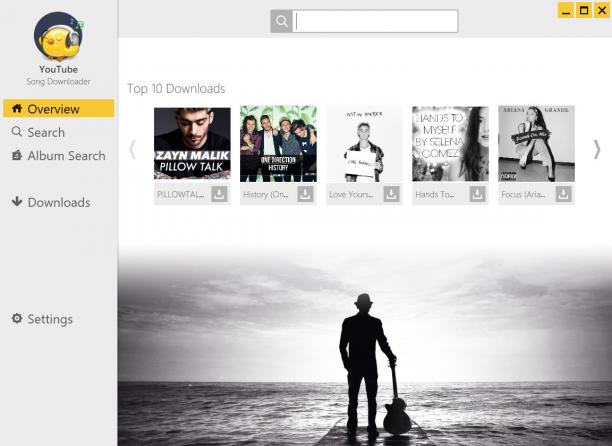The width and height of the screenshot is (612, 446).
Task: Click download icon for Love Yourself
Action: tap(391, 194)
